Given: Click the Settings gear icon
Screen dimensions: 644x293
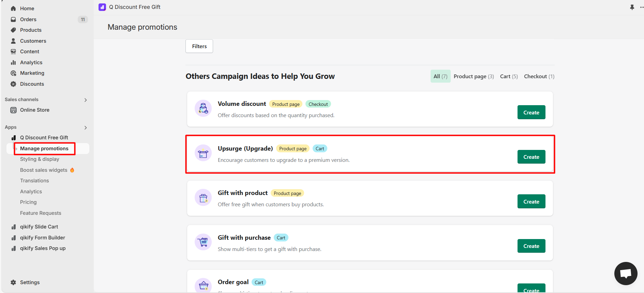Looking at the screenshot, I should click(x=13, y=282).
